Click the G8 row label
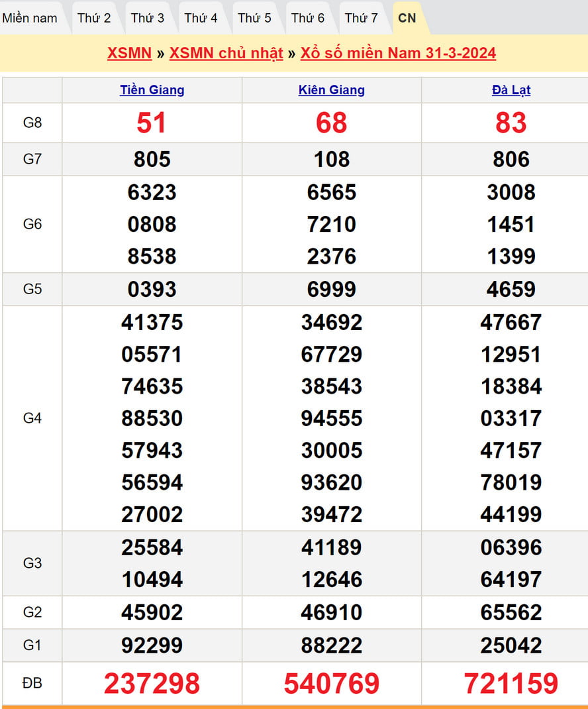This screenshot has height=709, width=588. pos(32,123)
